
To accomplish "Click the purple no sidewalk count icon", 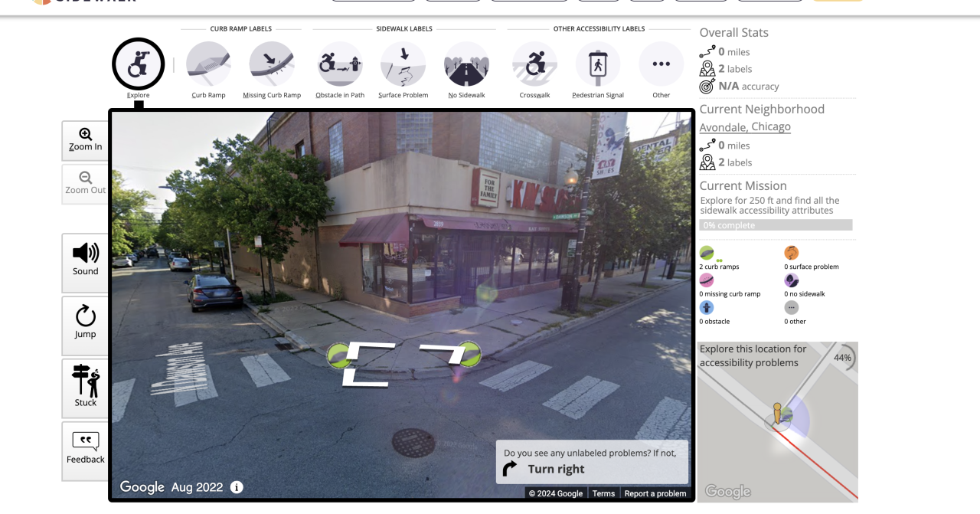I will [792, 280].
